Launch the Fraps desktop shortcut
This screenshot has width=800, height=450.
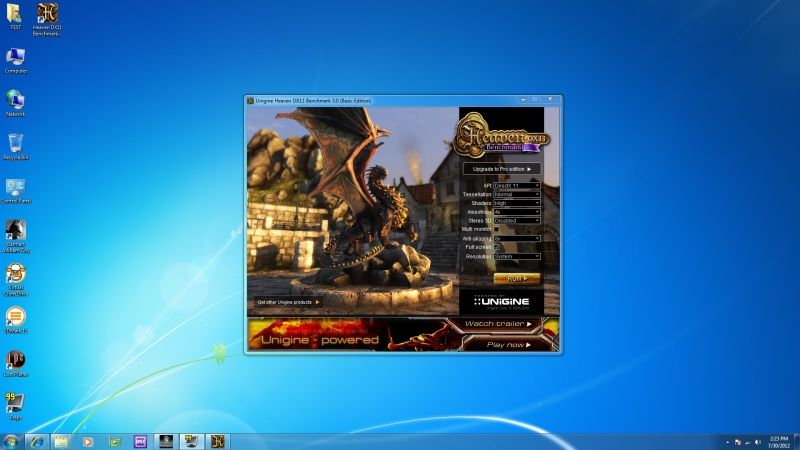tap(15, 407)
